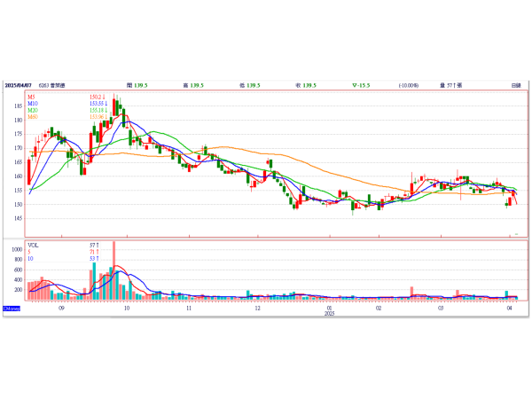The height and width of the screenshot is (399, 532).
Task: Click the opening price 開 139.5
Action: click(137, 85)
